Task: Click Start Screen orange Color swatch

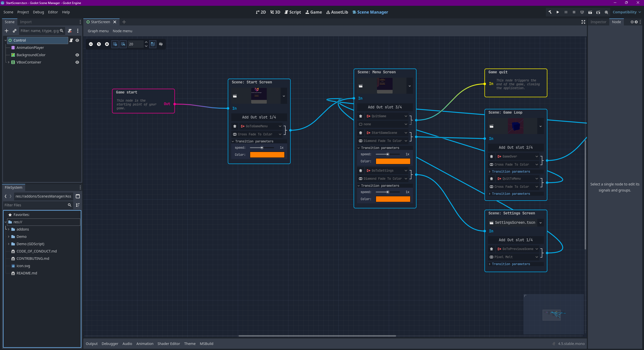Action: click(267, 155)
